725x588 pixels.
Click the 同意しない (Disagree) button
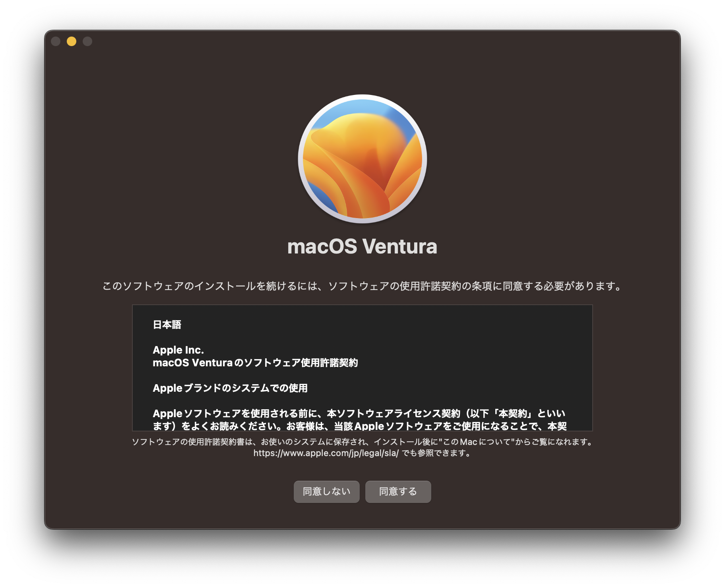326,491
